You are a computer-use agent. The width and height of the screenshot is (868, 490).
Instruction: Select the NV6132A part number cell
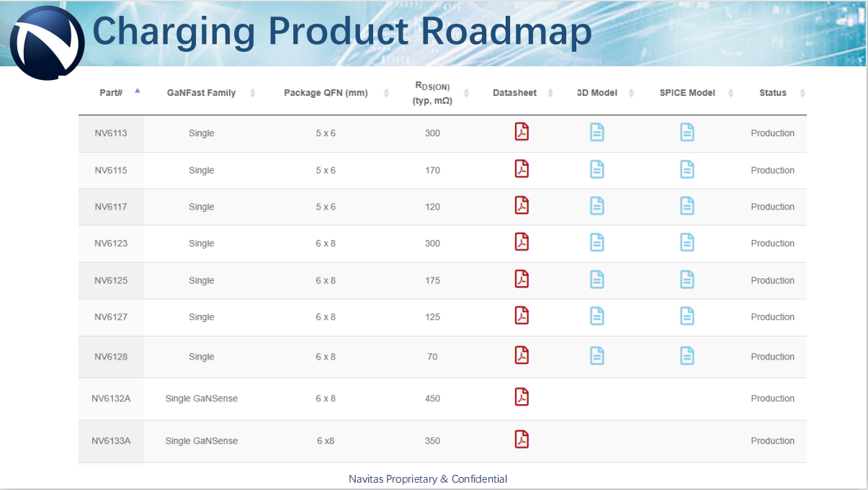click(x=111, y=398)
